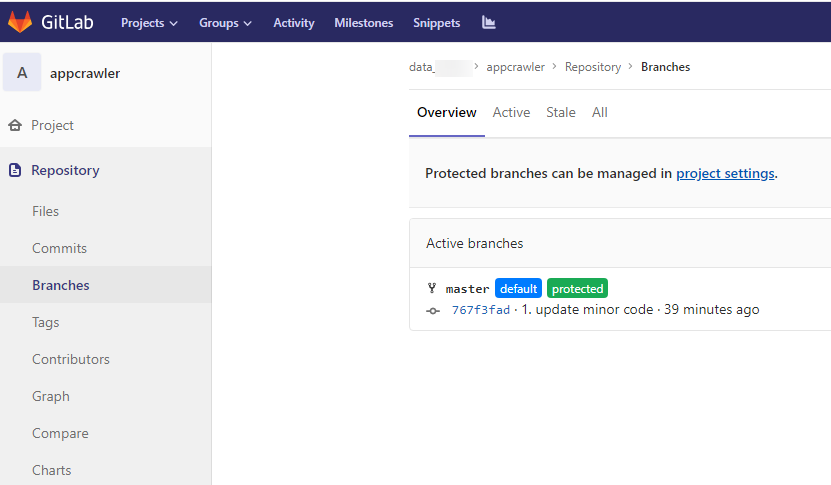Click the GitLab fox logo icon
Viewport: 831px width, 485px height.
pyautogui.click(x=20, y=22)
